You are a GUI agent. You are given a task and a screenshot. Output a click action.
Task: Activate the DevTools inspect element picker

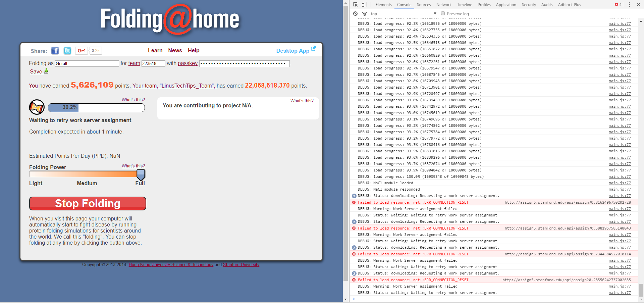[356, 5]
